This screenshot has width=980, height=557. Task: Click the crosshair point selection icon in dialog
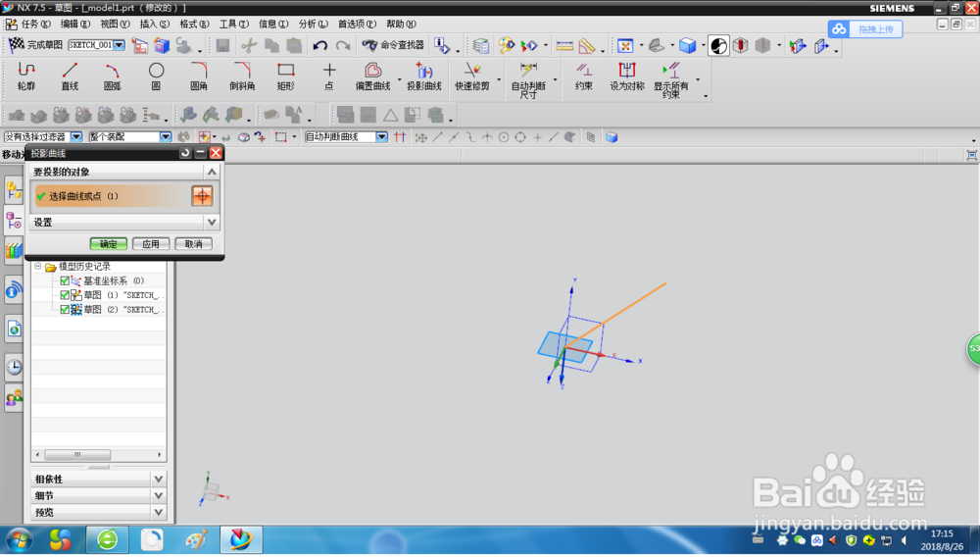(202, 196)
